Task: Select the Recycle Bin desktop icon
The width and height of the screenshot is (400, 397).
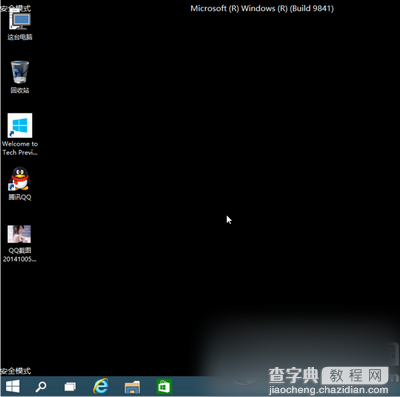Action: click(20, 72)
